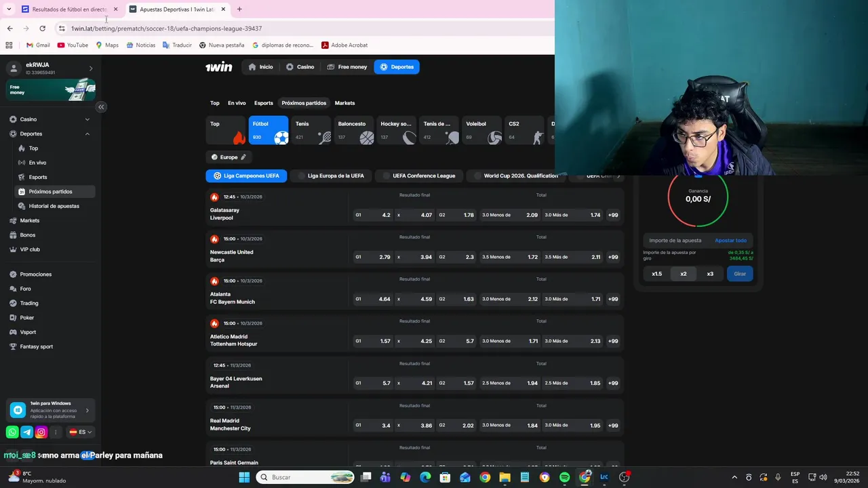Open language selector ES
The height and width of the screenshot is (488, 868).
coord(81,432)
